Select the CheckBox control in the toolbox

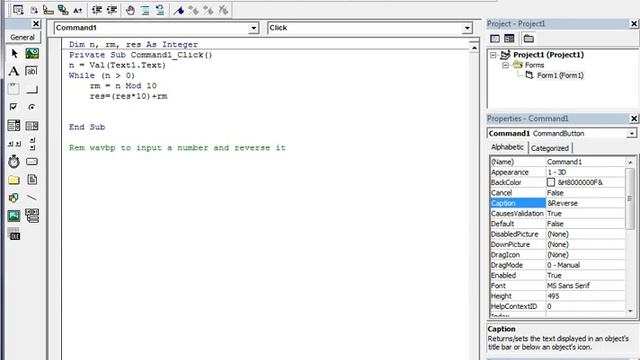tap(13, 107)
